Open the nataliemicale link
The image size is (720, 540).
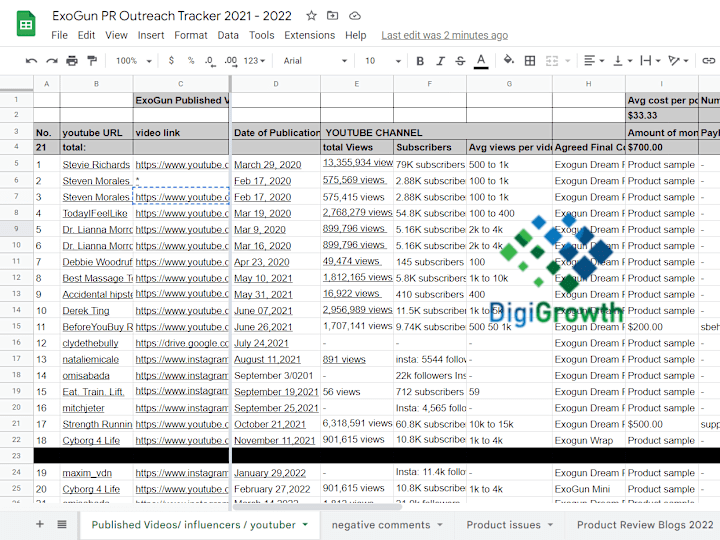[x=90, y=360]
